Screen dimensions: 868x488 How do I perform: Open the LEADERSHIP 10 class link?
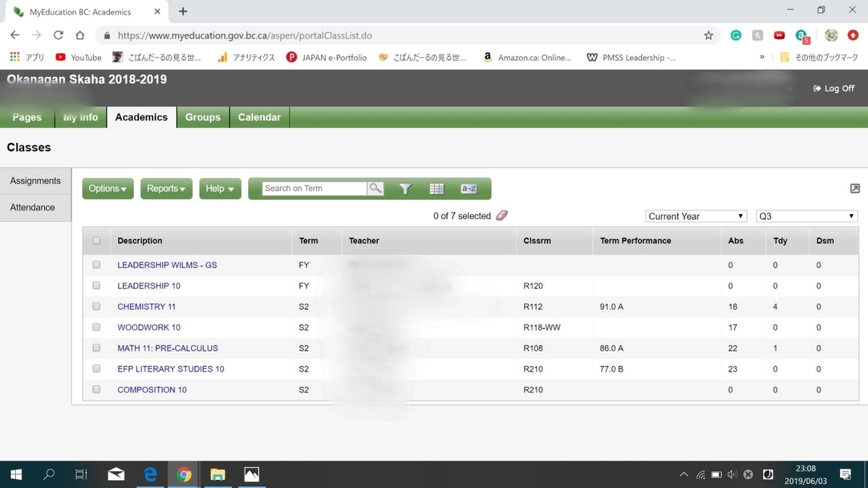coord(149,286)
